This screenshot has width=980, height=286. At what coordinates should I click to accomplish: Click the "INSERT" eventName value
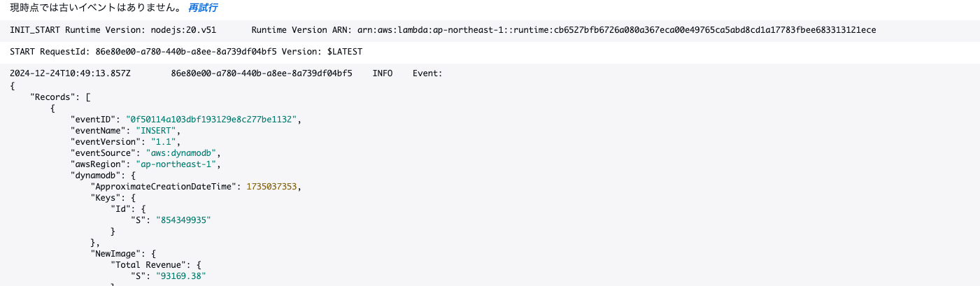[x=159, y=130]
